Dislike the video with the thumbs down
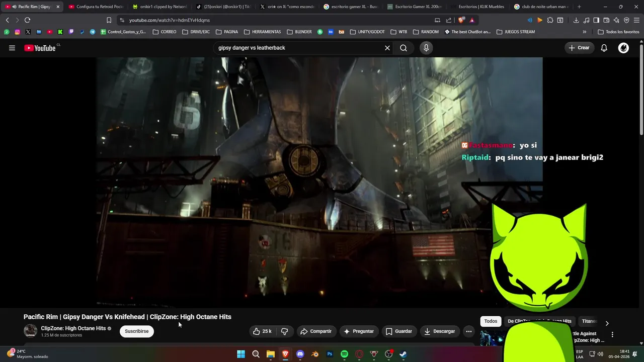Screen dimensions: 644x362 point(285,331)
